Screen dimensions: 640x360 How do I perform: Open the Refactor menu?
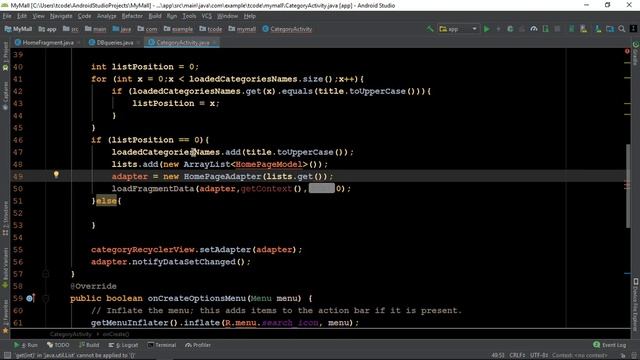click(132, 16)
